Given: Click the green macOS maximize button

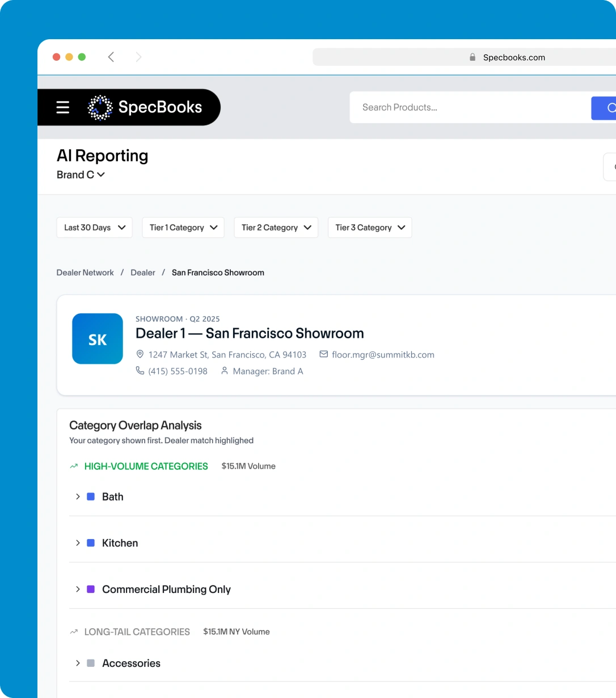Looking at the screenshot, I should 82,57.
